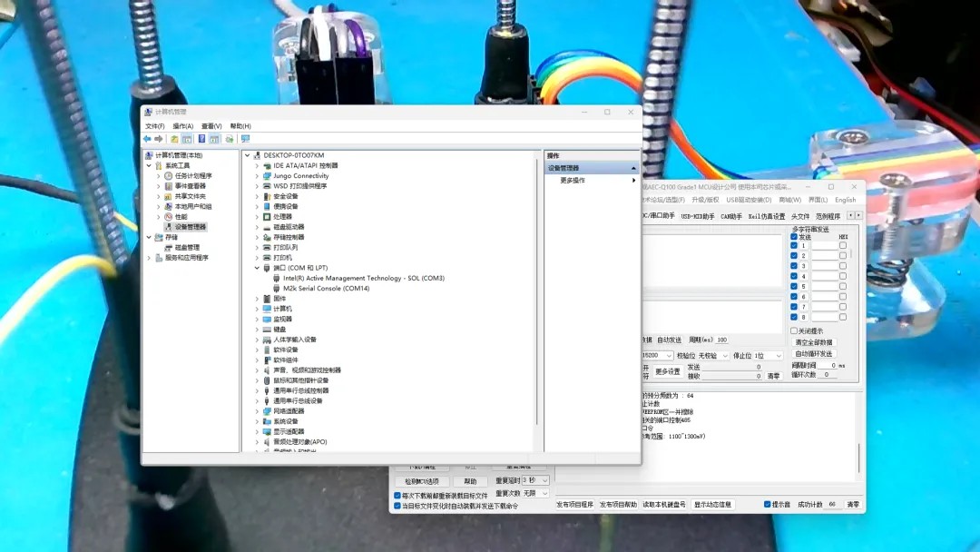Select 磁盘管理 under storage

pos(187,247)
